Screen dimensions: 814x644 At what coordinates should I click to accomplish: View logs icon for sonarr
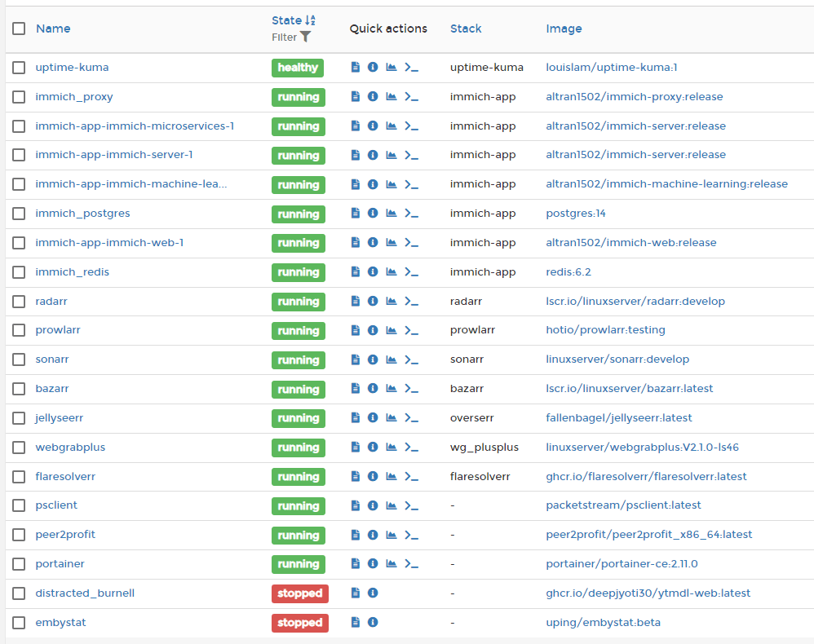(x=356, y=359)
